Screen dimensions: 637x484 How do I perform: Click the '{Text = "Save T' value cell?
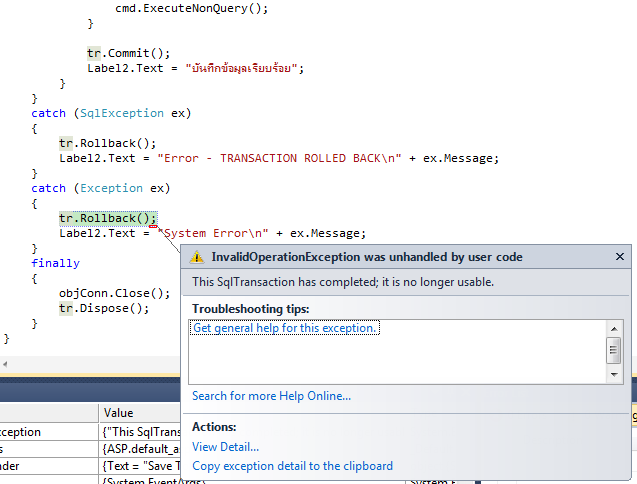[x=140, y=466]
